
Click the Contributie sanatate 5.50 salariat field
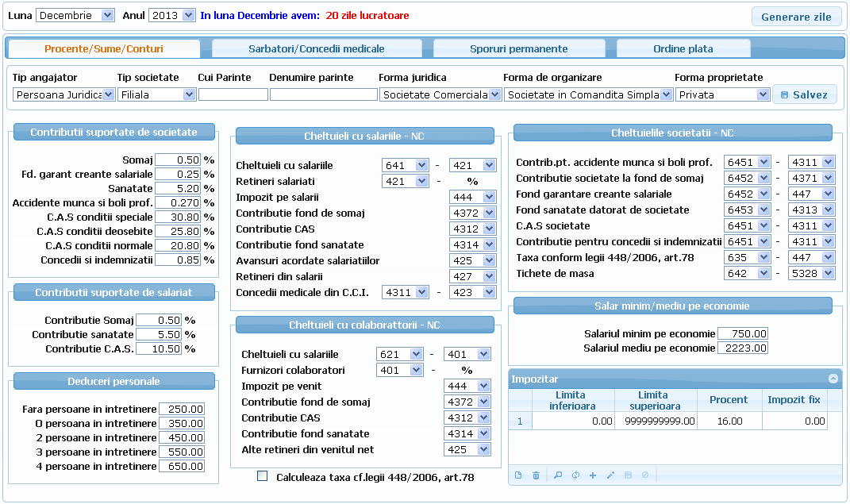click(x=158, y=335)
